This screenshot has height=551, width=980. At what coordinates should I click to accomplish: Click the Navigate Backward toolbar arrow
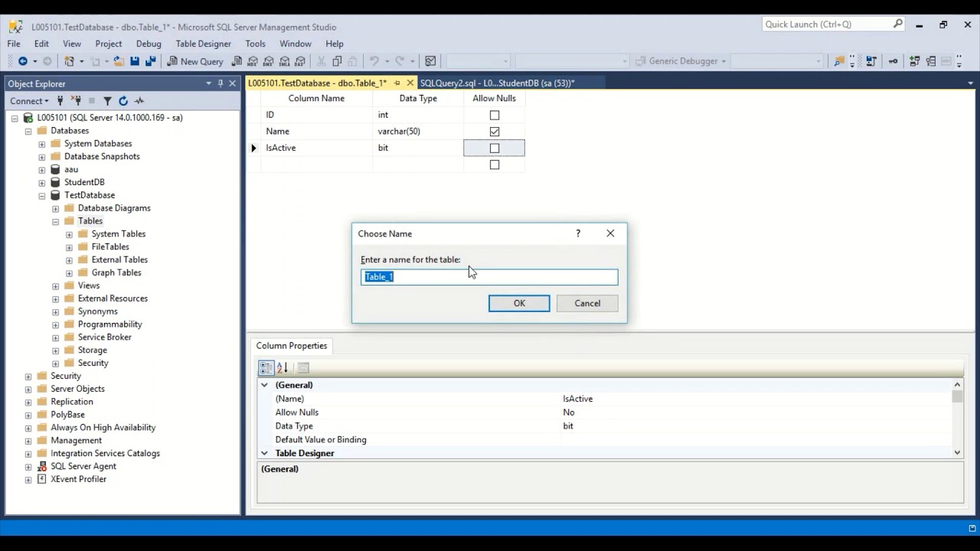(x=22, y=61)
